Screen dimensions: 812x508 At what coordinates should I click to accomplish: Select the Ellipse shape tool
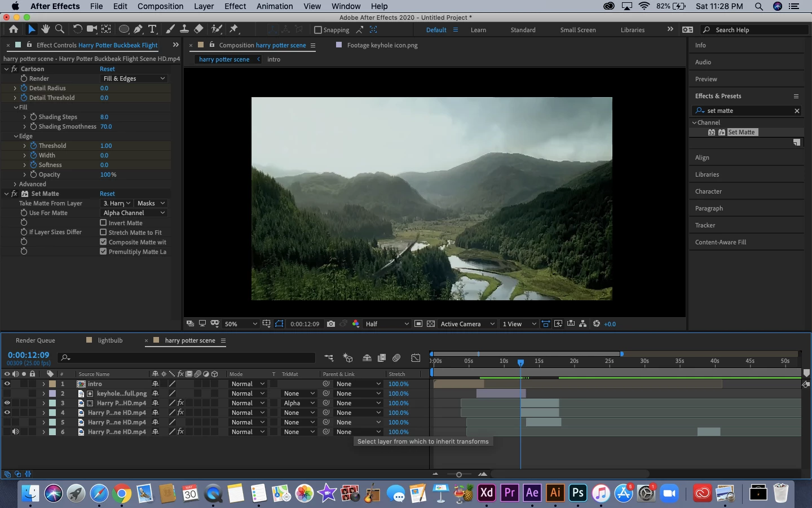(x=124, y=29)
